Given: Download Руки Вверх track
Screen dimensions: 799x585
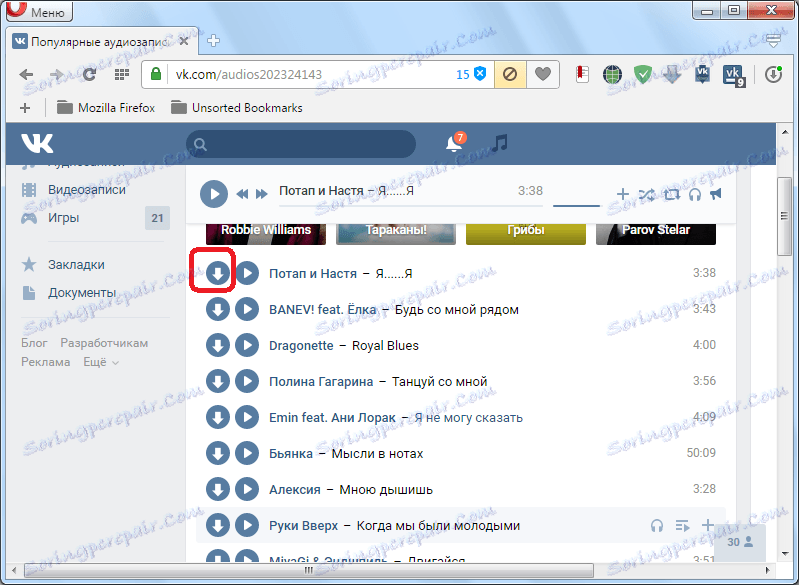Looking at the screenshot, I should pos(218,526).
